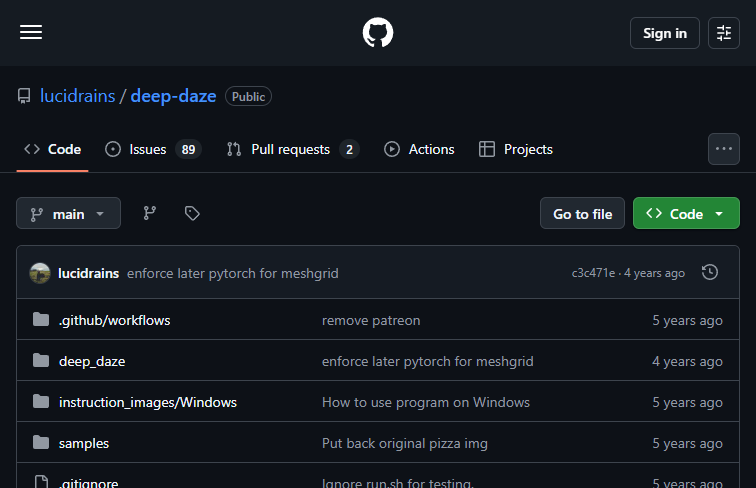View commit history clock icon
The image size is (756, 488).
[710, 272]
